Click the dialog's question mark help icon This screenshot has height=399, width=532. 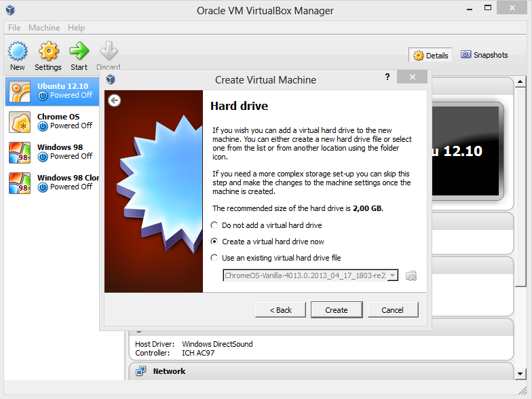tap(387, 77)
